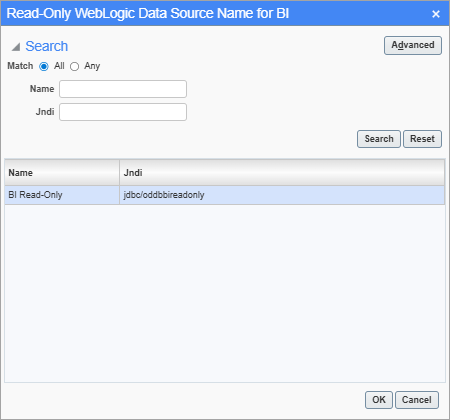Image resolution: width=450 pixels, height=420 pixels.
Task: Click the Jndi search input field
Action: click(123, 112)
